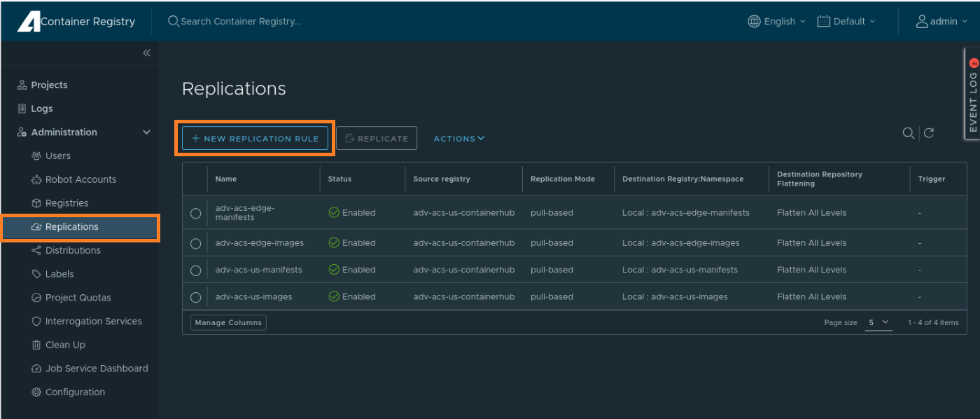Click the Container Registry logo icon
This screenshot has height=419, width=980.
29,22
